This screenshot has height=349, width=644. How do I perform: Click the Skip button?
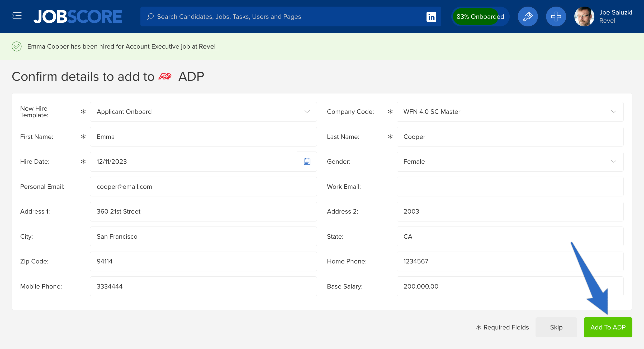[556, 327]
